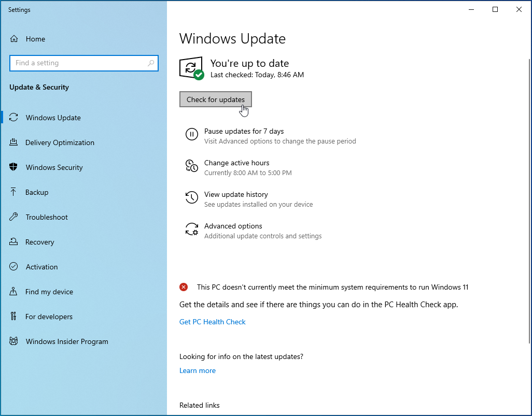This screenshot has height=416, width=532.
Task: Select Windows Update in the sidebar
Action: pyautogui.click(x=53, y=118)
